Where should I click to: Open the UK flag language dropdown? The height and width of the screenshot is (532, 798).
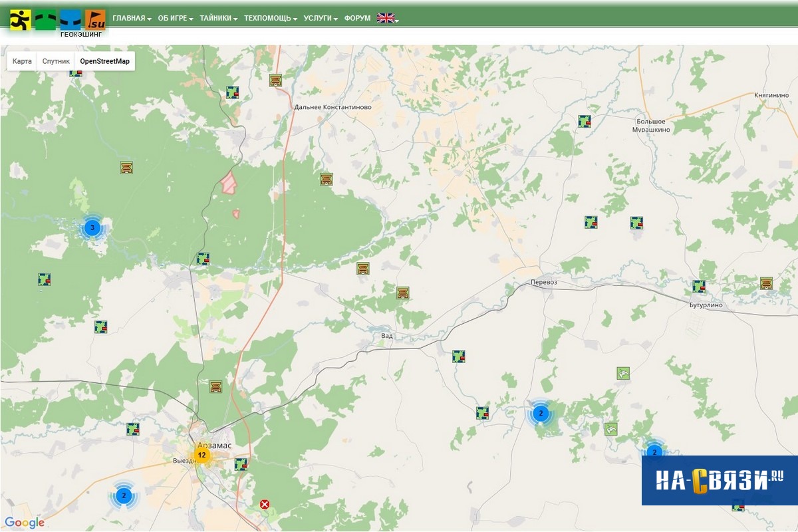(x=387, y=19)
